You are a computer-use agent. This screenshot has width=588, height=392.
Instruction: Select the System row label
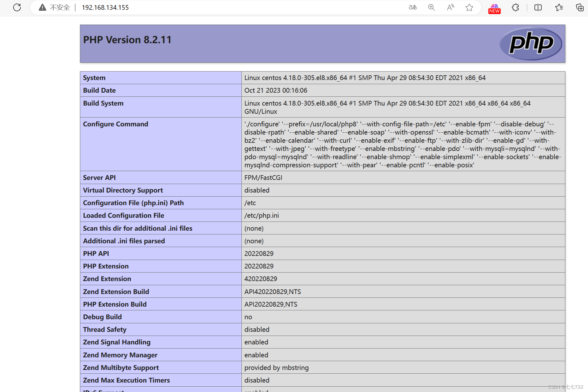pyautogui.click(x=94, y=78)
